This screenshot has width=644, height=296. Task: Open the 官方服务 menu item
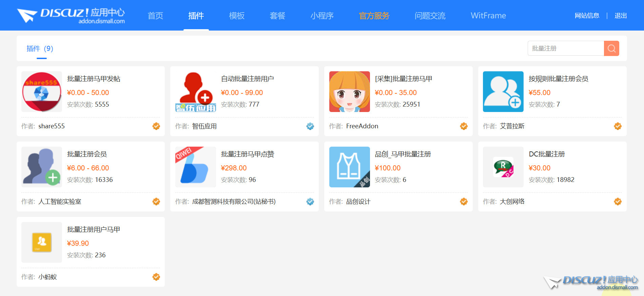pos(374,16)
